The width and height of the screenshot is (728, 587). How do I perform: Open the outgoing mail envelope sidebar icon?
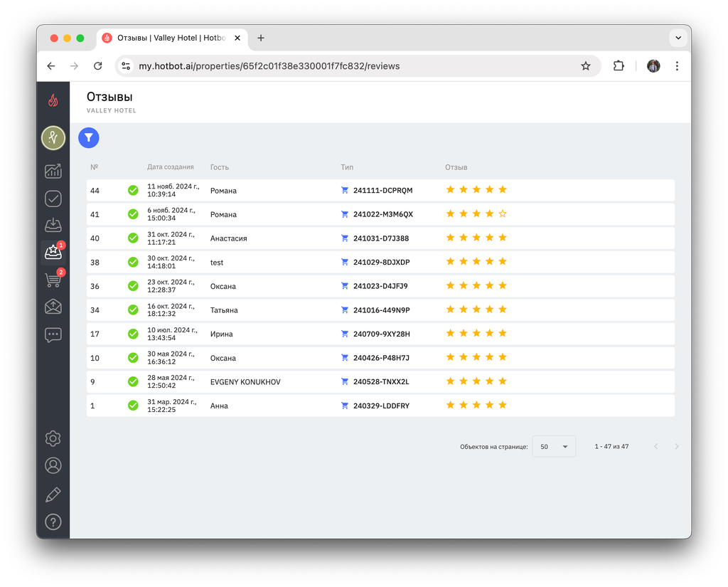click(53, 307)
